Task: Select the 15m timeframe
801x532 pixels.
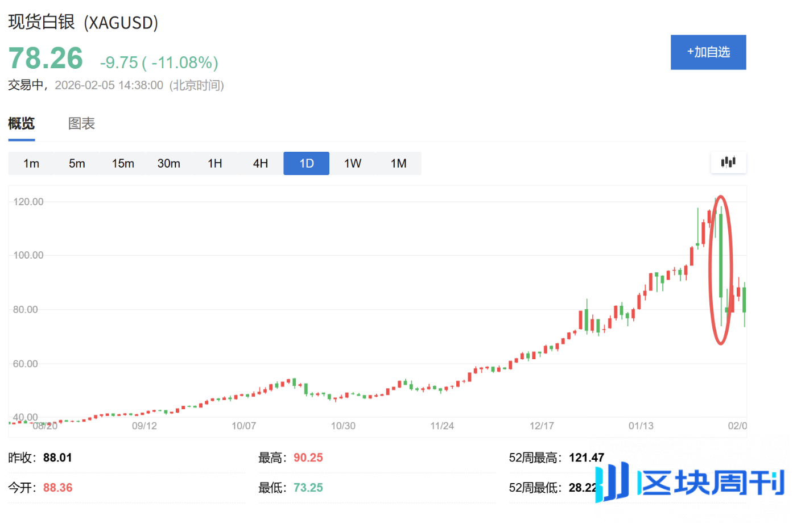Action: [123, 163]
